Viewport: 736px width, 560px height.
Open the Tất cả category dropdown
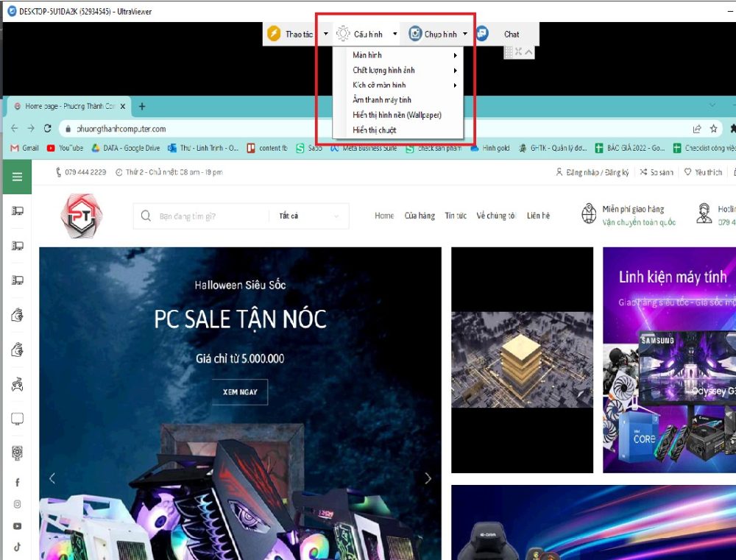(x=309, y=216)
